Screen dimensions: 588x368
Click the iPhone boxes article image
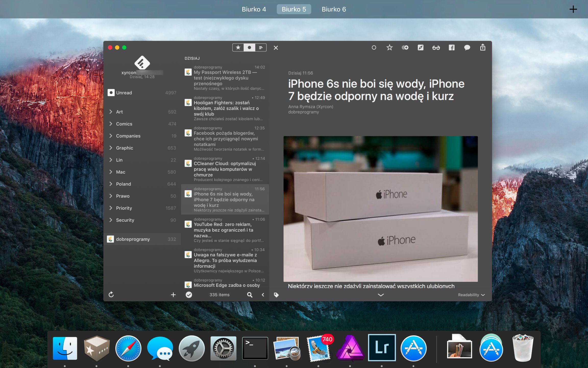380,209
